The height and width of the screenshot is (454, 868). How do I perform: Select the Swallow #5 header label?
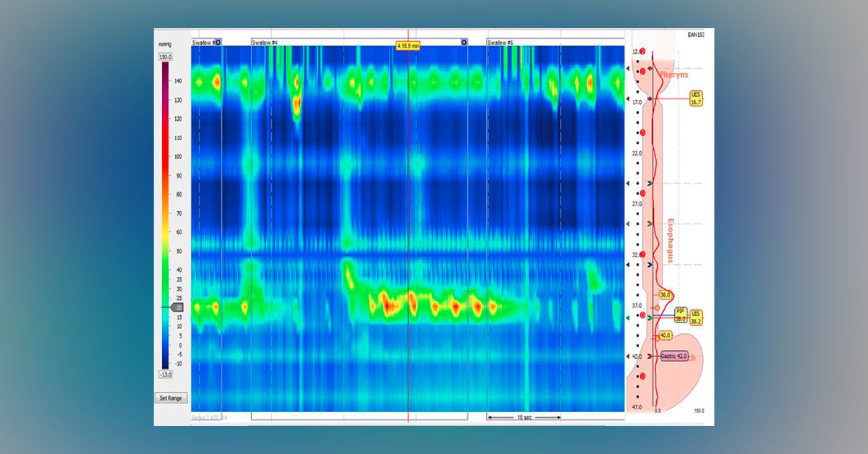[x=501, y=43]
